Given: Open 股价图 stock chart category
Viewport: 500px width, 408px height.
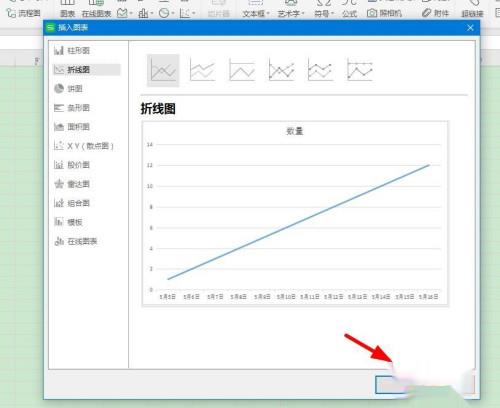Looking at the screenshot, I should [x=72, y=165].
